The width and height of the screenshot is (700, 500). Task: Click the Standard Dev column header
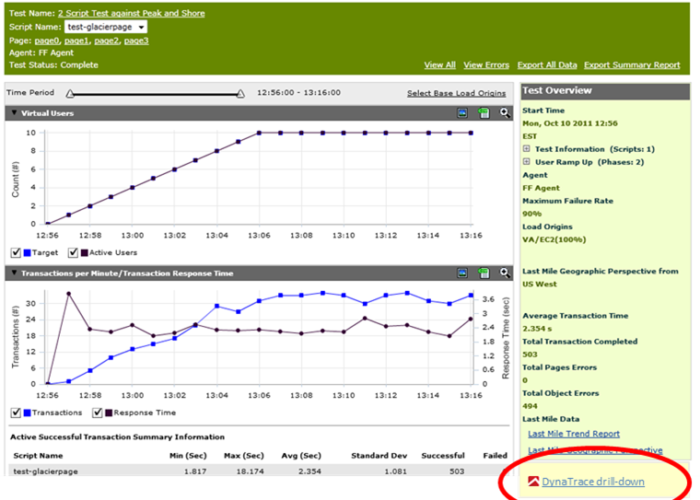tap(379, 455)
